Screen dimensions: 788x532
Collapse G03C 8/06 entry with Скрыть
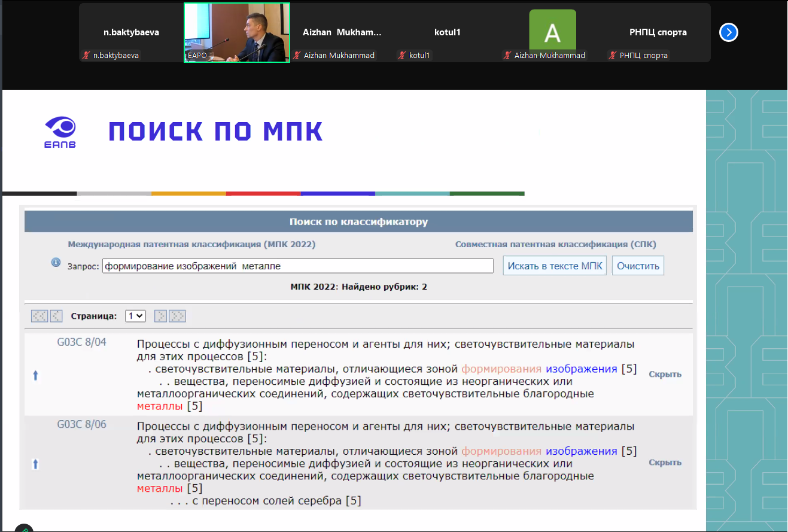pyautogui.click(x=665, y=463)
